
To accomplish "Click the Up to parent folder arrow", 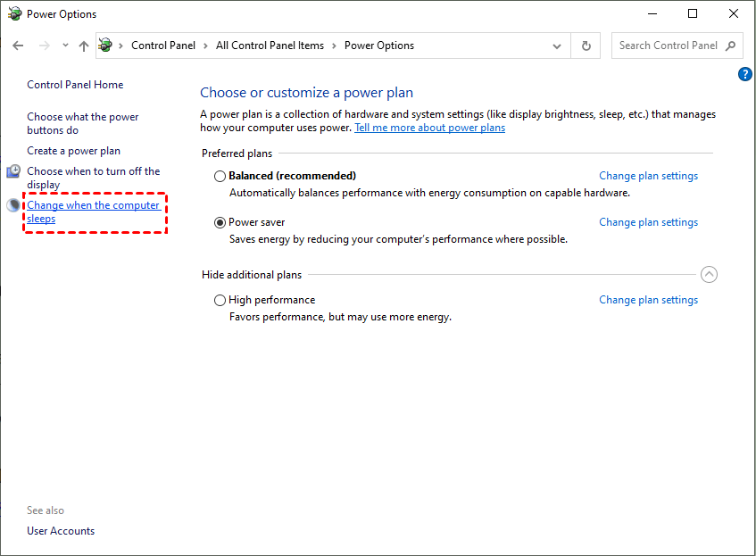I will click(84, 46).
